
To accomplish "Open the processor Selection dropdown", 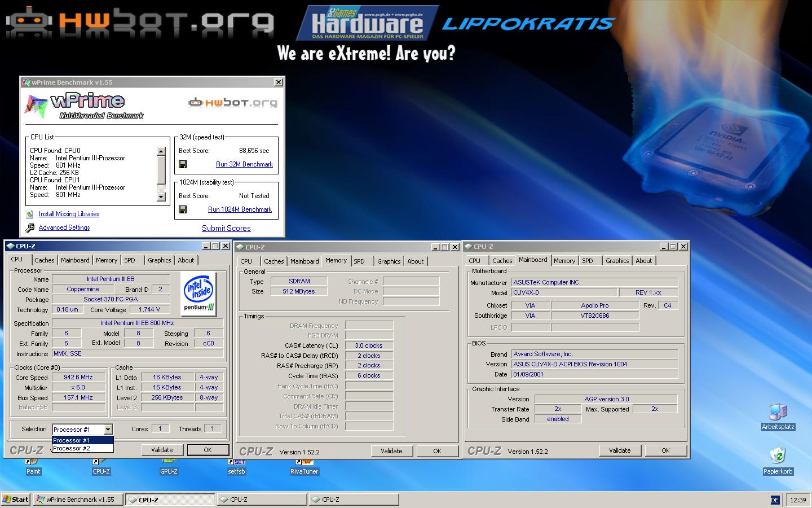I will pos(108,430).
